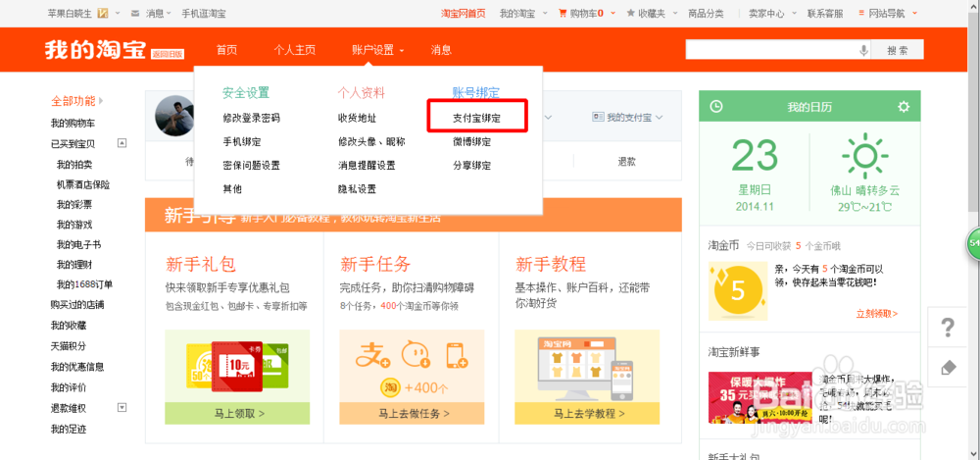Open 我的购物车 in sidebar
This screenshot has width=980, height=460.
click(73, 123)
